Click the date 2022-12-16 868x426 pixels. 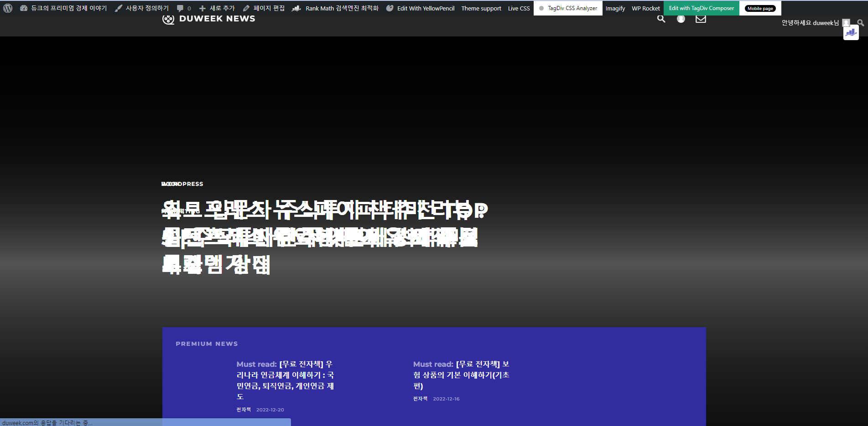click(446, 399)
